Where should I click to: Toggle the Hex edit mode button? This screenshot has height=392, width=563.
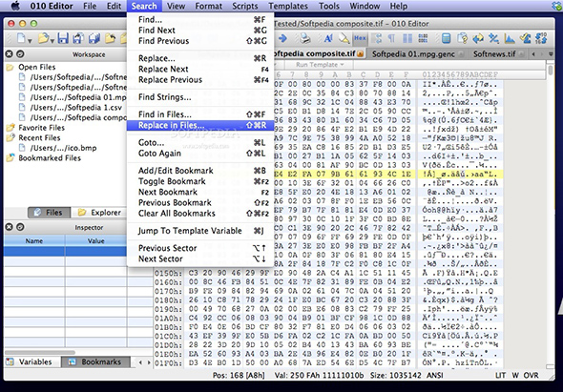pyautogui.click(x=360, y=38)
